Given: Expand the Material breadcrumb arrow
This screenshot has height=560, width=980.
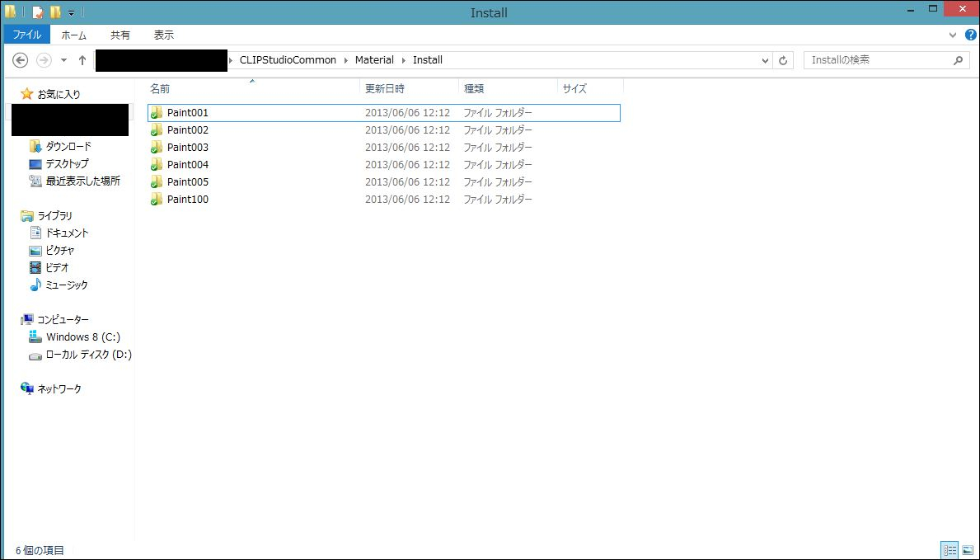Looking at the screenshot, I should coord(403,60).
